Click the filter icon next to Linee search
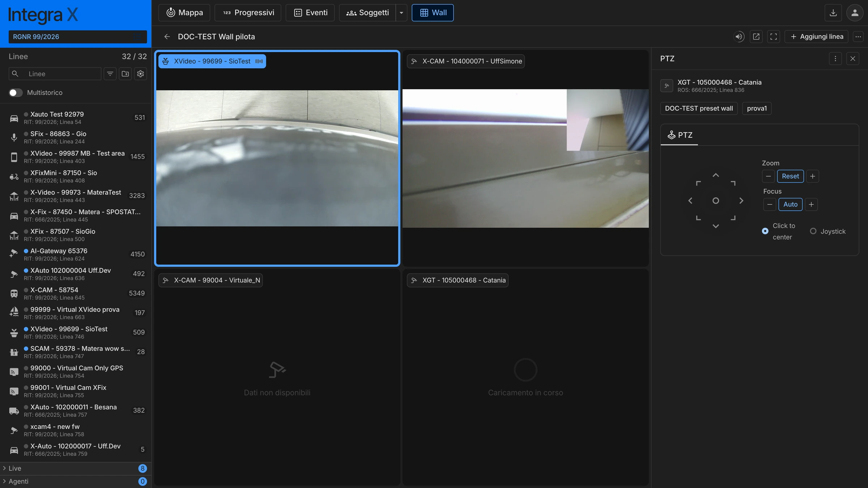Viewport: 868px width, 488px height. (110, 74)
